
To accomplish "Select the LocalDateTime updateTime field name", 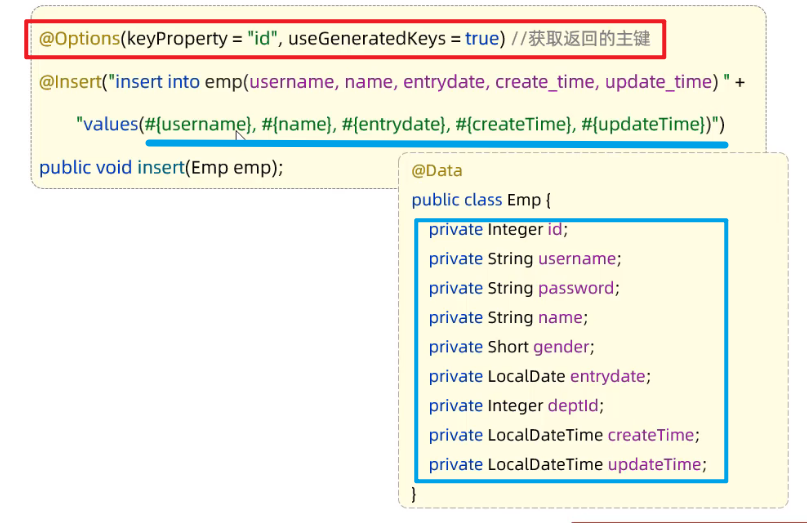I will [x=655, y=464].
